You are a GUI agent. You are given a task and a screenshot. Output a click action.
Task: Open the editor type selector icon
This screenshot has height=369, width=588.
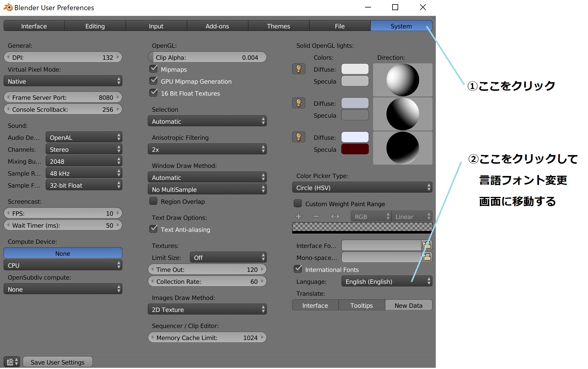(x=12, y=362)
